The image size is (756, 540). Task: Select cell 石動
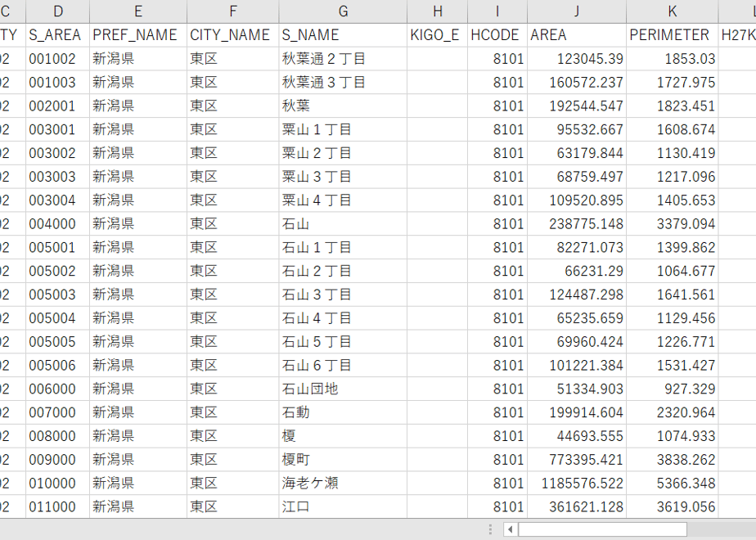343,412
